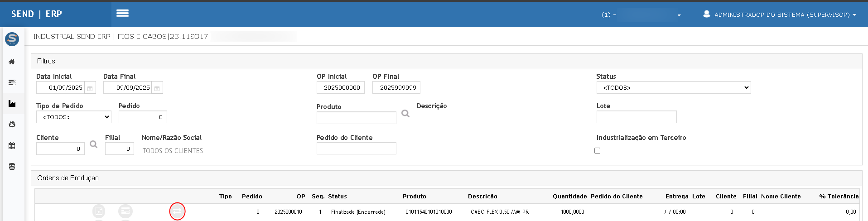Open the Administrador do Sistema user menu
This screenshot has width=868, height=221.
point(780,14)
